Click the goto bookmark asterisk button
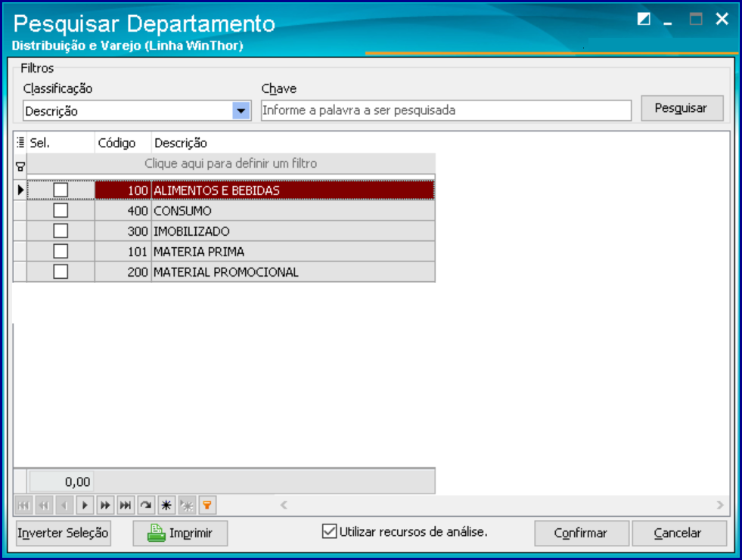 pyautogui.click(x=187, y=505)
